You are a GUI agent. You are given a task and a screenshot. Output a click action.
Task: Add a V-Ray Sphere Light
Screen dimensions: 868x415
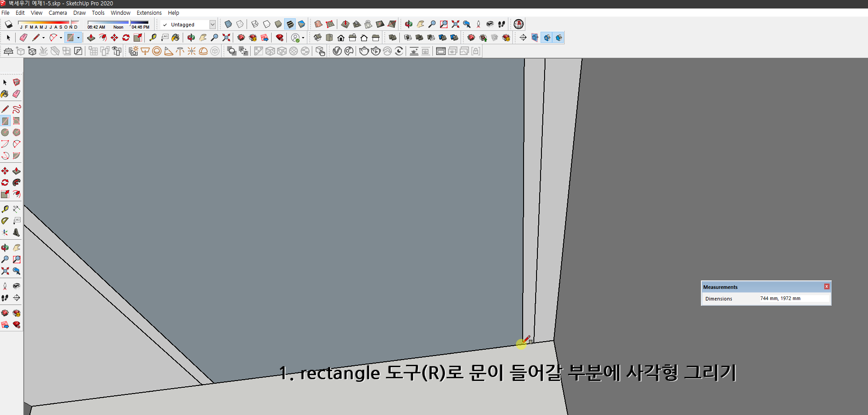click(157, 51)
